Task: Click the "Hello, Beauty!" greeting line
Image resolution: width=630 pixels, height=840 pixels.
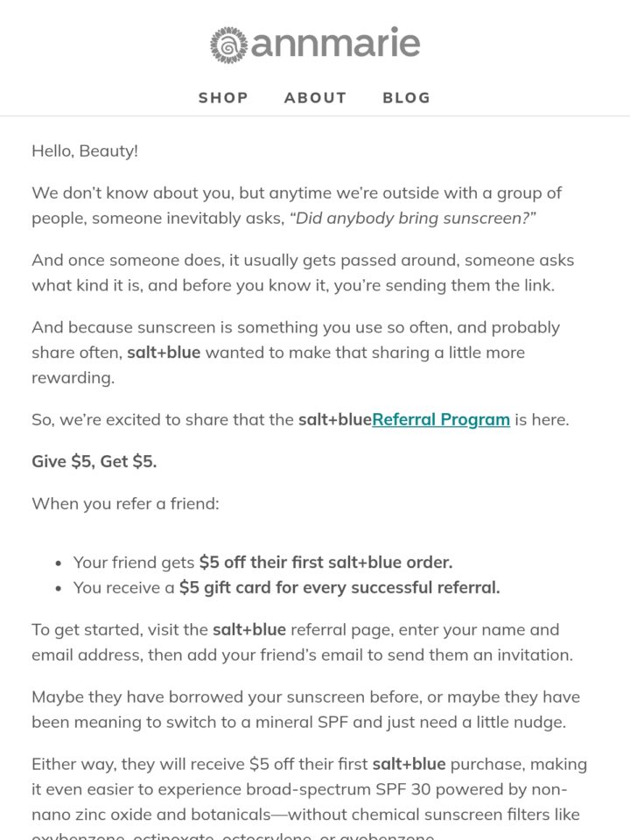Action: [x=85, y=151]
